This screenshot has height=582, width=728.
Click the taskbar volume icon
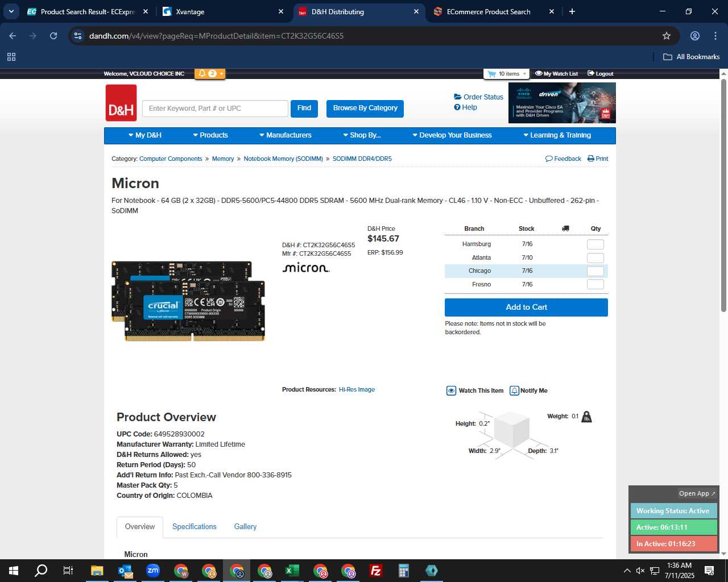pos(640,571)
